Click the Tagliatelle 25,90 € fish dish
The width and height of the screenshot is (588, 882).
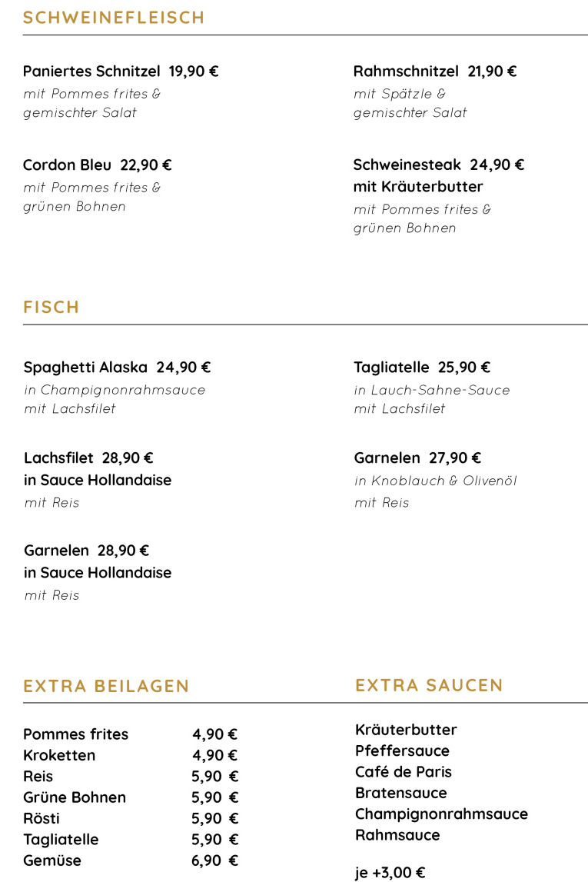pyautogui.click(x=422, y=368)
